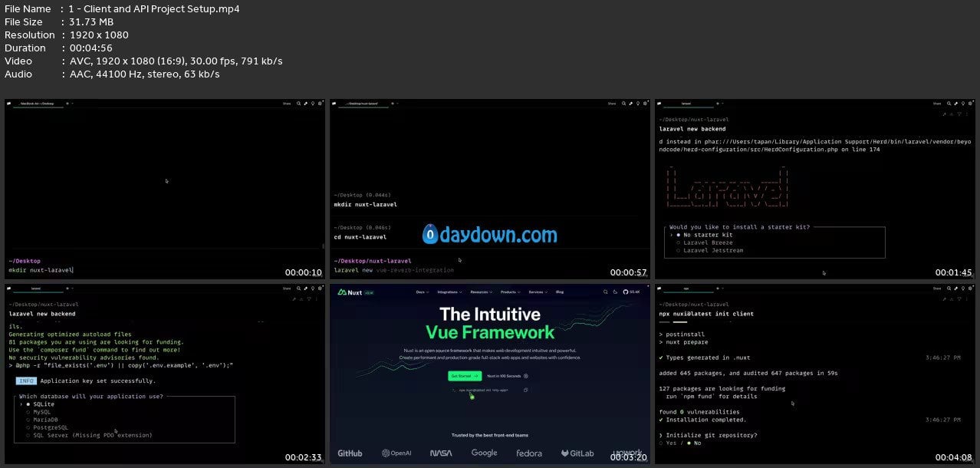Click the 'laravel' tab in the 00:01:45 terminal
Viewport: 980px width, 468px height.
tap(686, 103)
